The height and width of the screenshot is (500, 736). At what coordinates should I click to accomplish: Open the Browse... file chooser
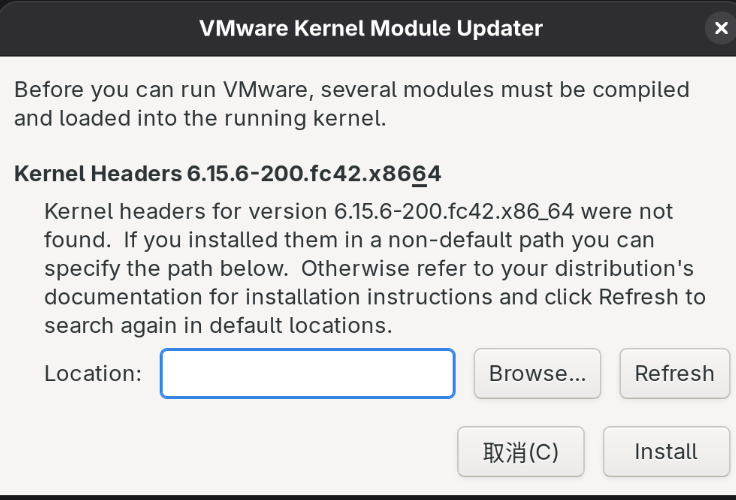[537, 373]
